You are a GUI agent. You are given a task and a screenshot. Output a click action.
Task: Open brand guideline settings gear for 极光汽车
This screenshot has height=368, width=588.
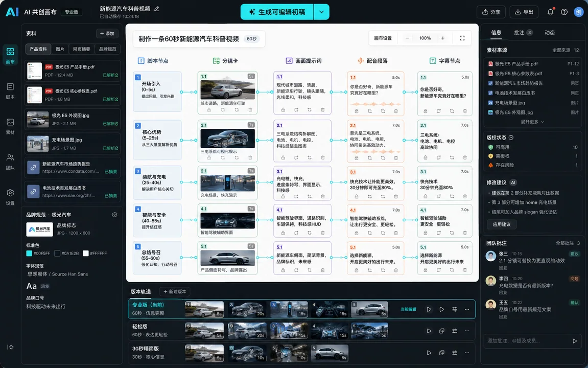click(115, 215)
